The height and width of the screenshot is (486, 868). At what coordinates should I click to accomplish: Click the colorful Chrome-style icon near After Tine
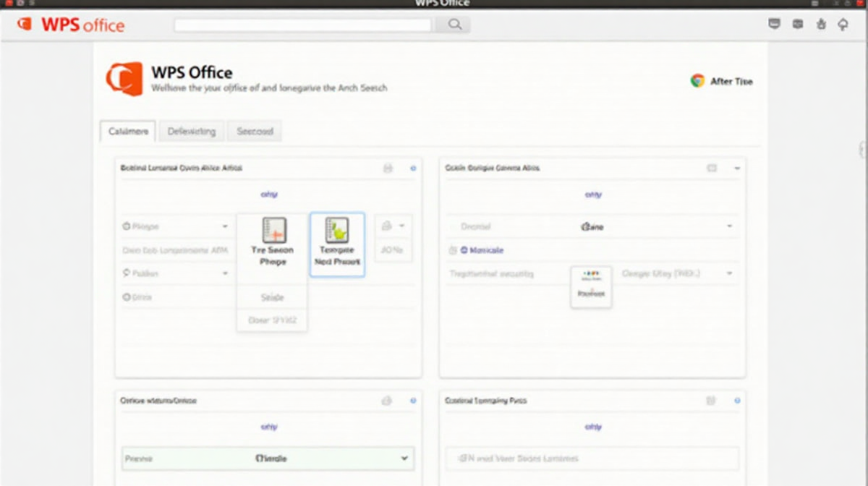point(697,81)
